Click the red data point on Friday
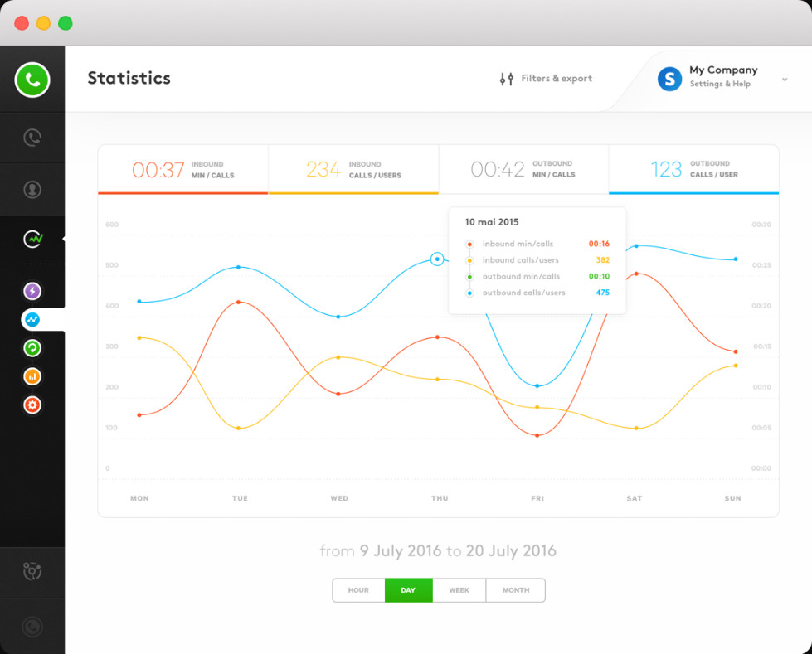The height and width of the screenshot is (654, 812). [537, 436]
